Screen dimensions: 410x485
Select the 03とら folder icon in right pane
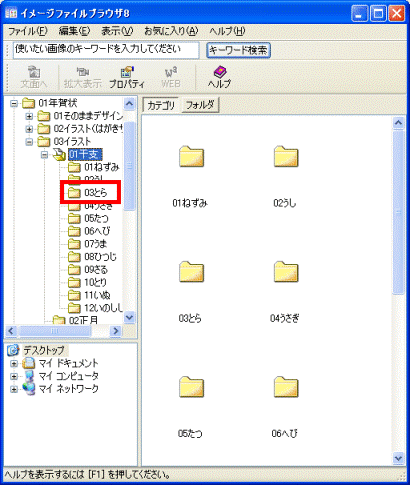tap(191, 272)
